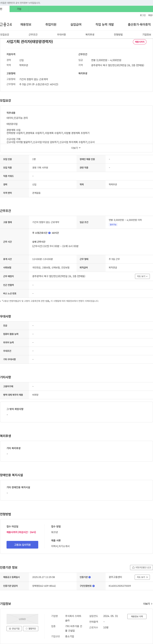Expand 지도 보기 for 근무 예정지
Screen dimensions: 153x644
142,276
